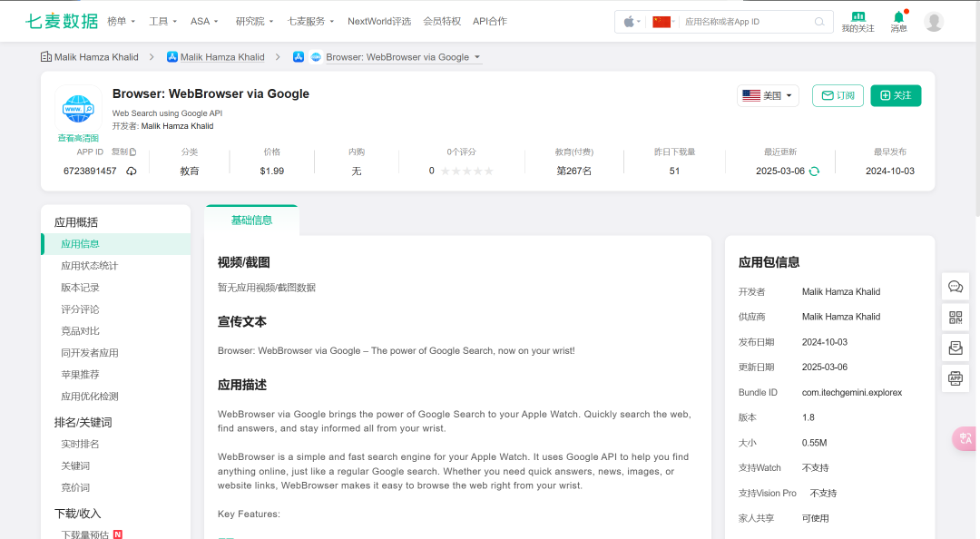Viewport: 980px width, 539px height.
Task: Click the floating QR code icon
Action: click(x=955, y=318)
